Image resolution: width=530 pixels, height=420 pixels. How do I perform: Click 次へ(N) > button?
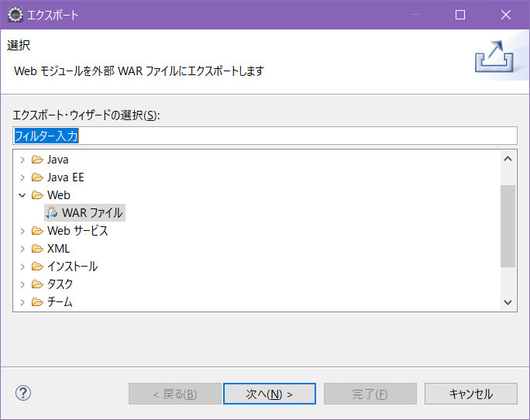(x=270, y=394)
